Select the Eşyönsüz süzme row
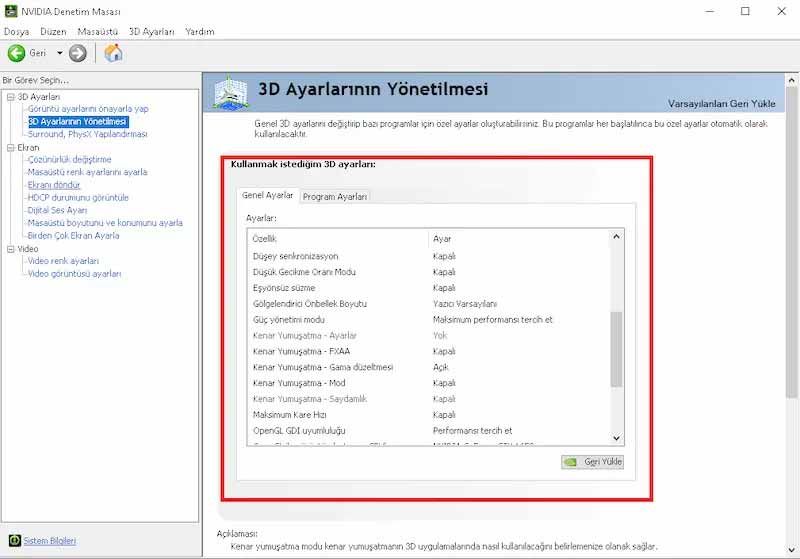This screenshot has width=800, height=559. pyautogui.click(x=429, y=288)
